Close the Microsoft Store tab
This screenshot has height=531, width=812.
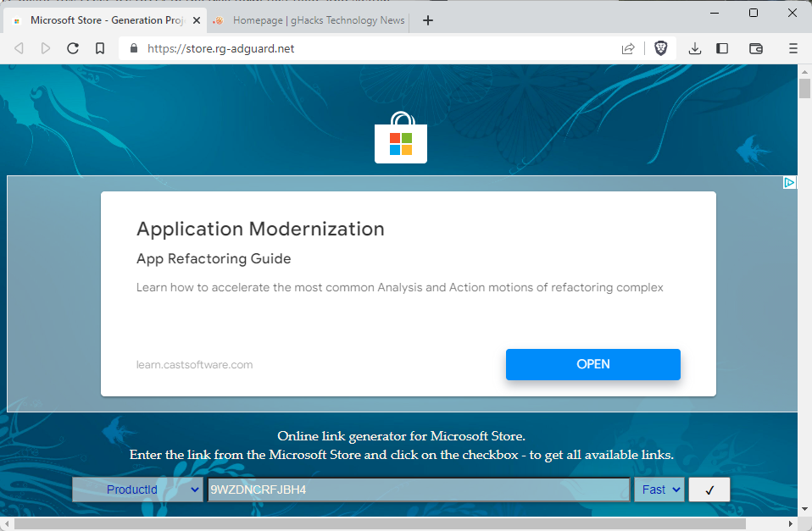tap(197, 20)
